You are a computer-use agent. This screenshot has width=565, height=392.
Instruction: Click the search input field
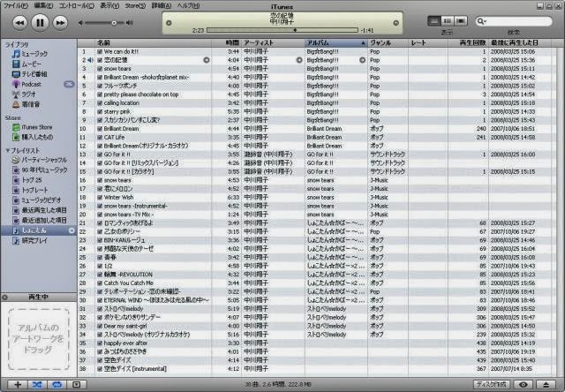(x=514, y=21)
